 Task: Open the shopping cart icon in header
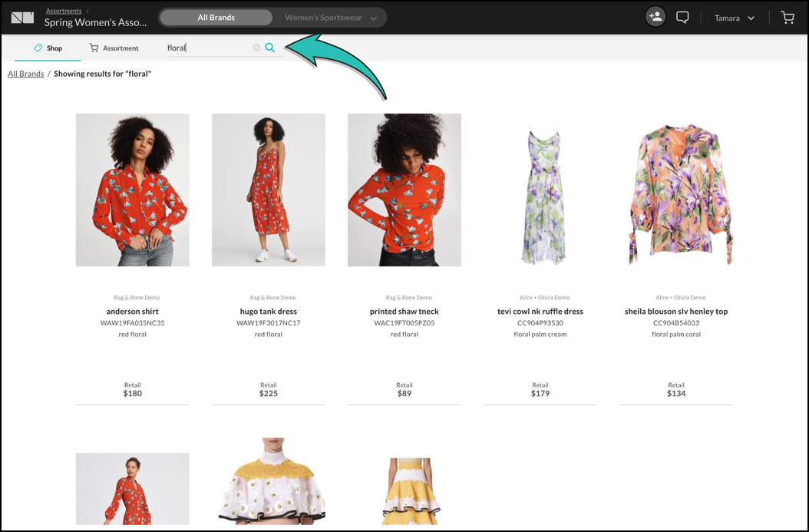(x=788, y=18)
